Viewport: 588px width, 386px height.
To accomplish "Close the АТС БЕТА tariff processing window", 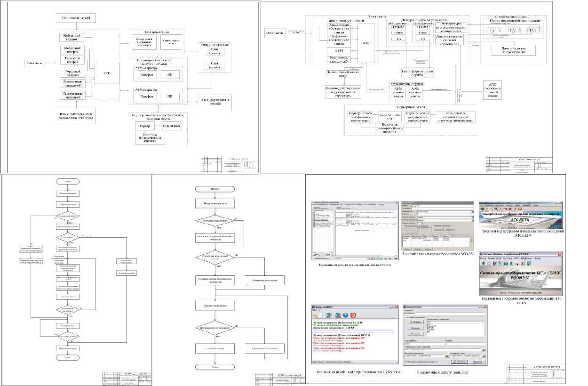I will [559, 254].
